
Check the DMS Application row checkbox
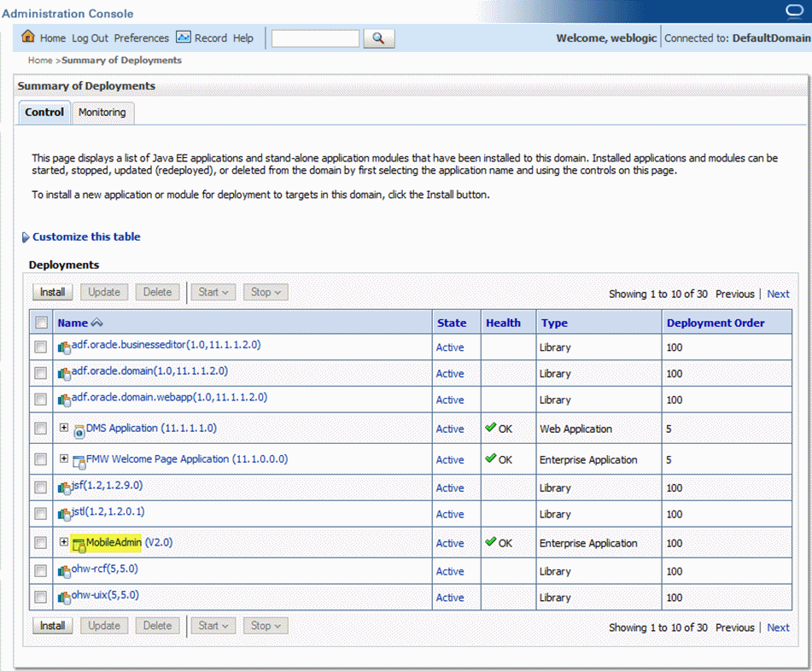pyautogui.click(x=40, y=429)
